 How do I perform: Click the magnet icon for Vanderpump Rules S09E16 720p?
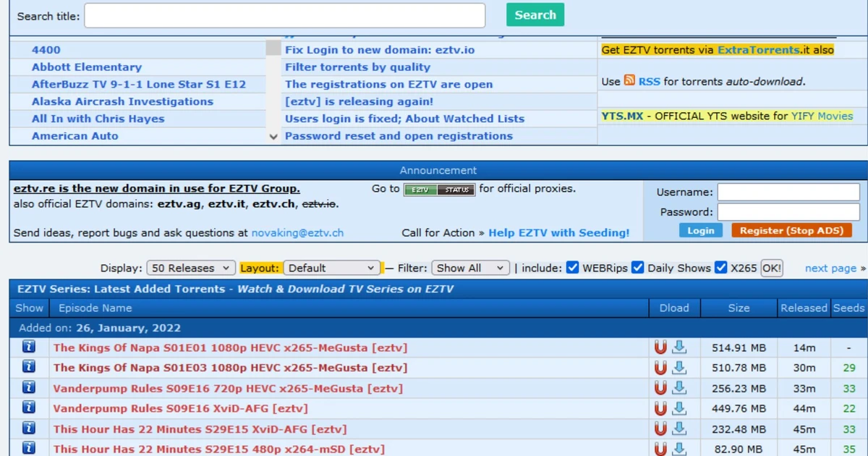coord(660,387)
